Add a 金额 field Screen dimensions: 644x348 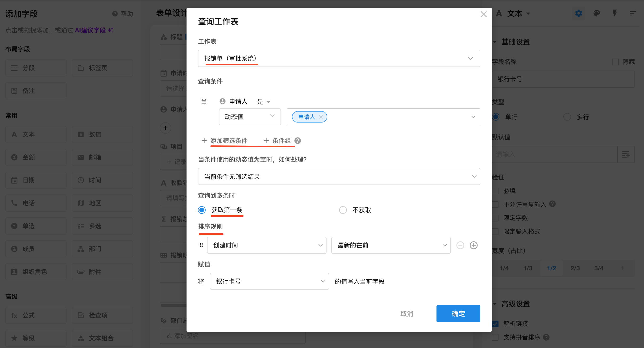(36, 157)
